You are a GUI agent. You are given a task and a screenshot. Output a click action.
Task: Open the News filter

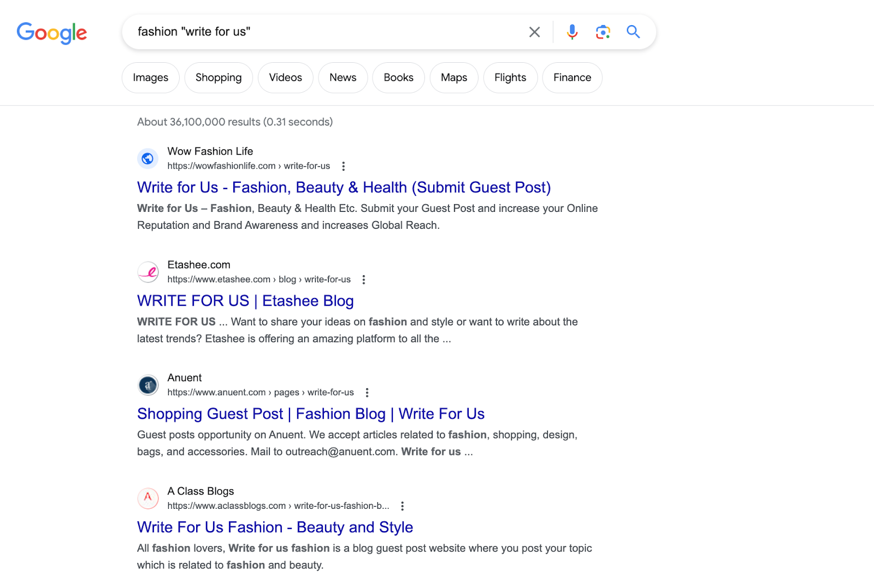tap(342, 78)
